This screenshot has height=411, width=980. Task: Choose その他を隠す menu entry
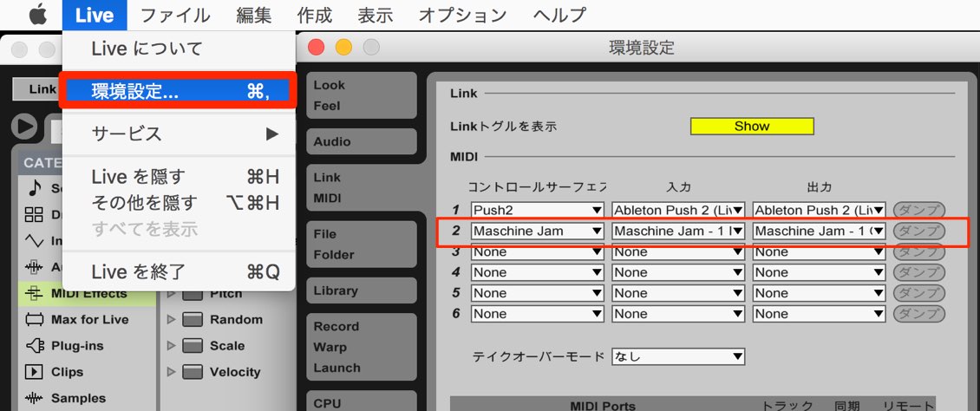[179, 203]
